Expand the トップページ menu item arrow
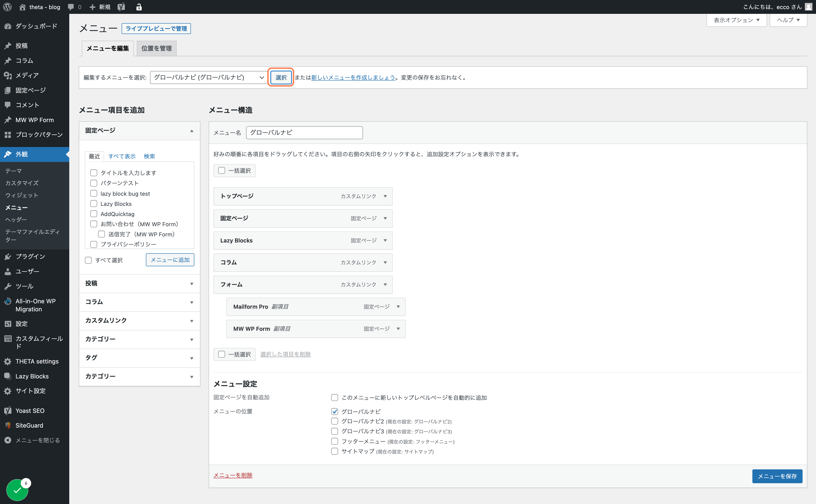 (385, 196)
